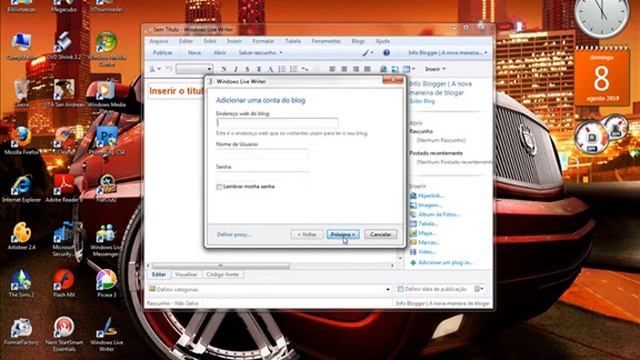Open DVD Shrink 3.2 desktop icon

pos(64,46)
